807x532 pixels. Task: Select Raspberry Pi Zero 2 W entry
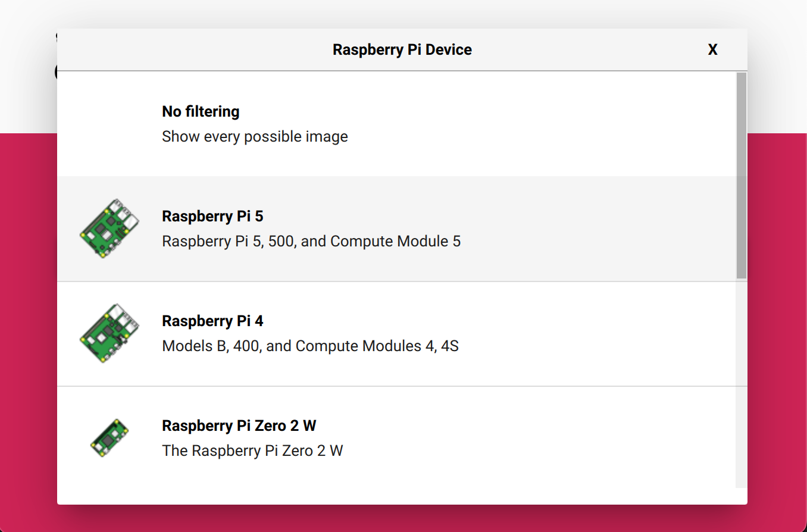pyautogui.click(x=396, y=437)
